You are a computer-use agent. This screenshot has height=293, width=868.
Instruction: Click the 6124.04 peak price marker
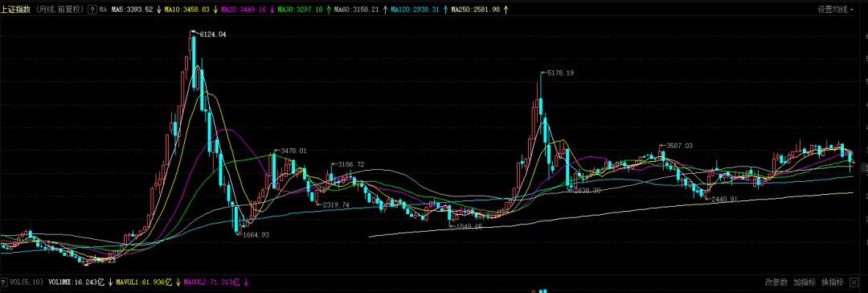[x=212, y=35]
